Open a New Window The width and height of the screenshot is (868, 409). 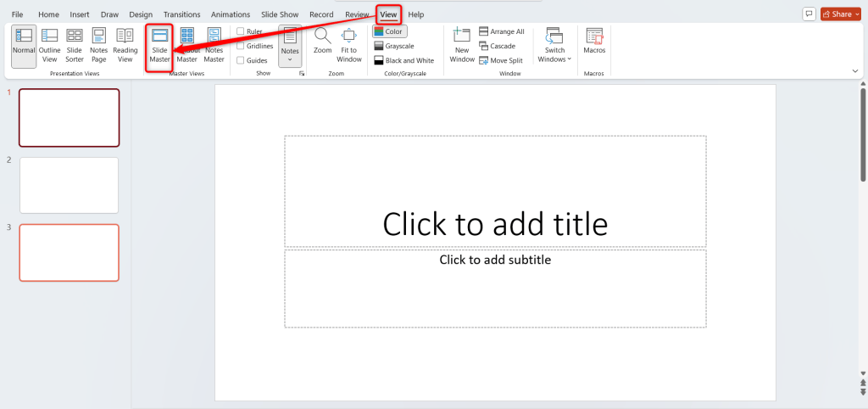click(462, 46)
